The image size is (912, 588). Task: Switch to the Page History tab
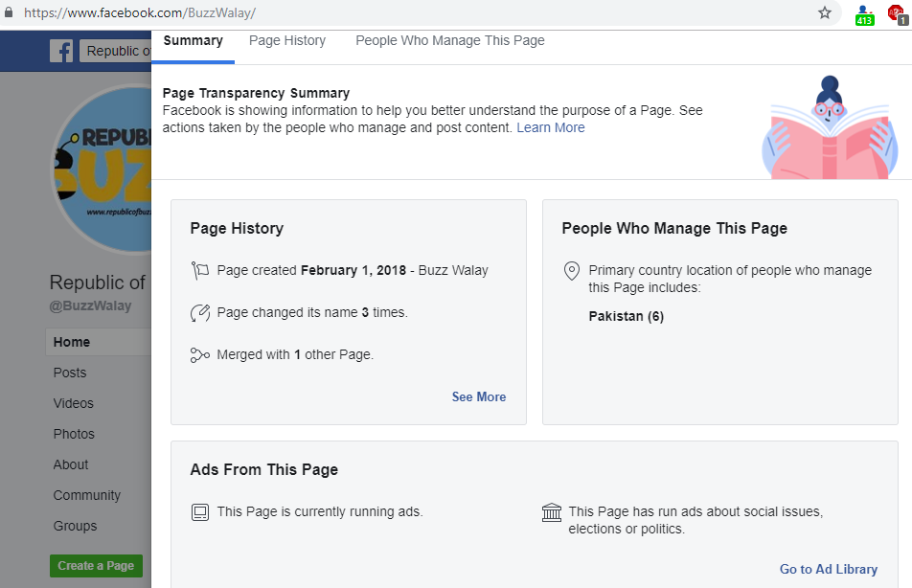point(287,41)
